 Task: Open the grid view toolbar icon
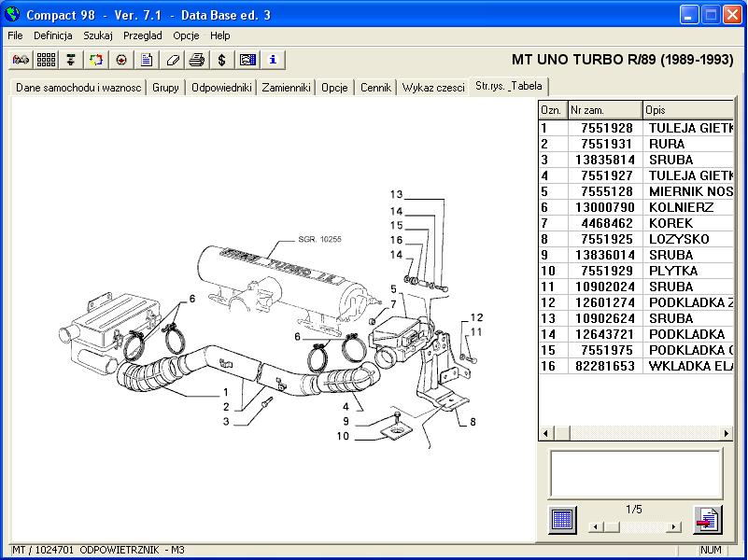[46, 60]
